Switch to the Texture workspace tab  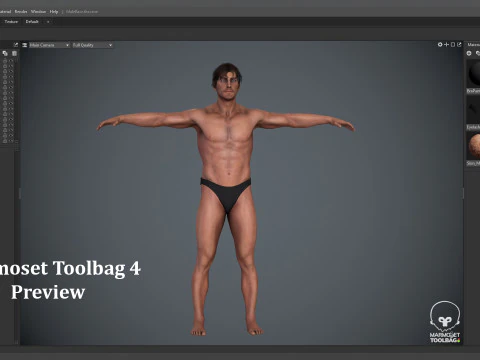(x=11, y=22)
